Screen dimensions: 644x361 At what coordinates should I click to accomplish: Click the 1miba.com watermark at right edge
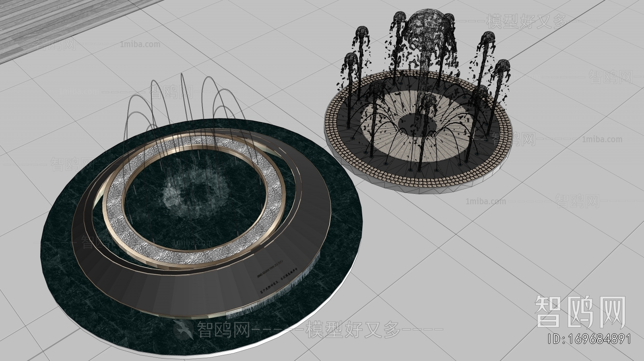(602, 140)
